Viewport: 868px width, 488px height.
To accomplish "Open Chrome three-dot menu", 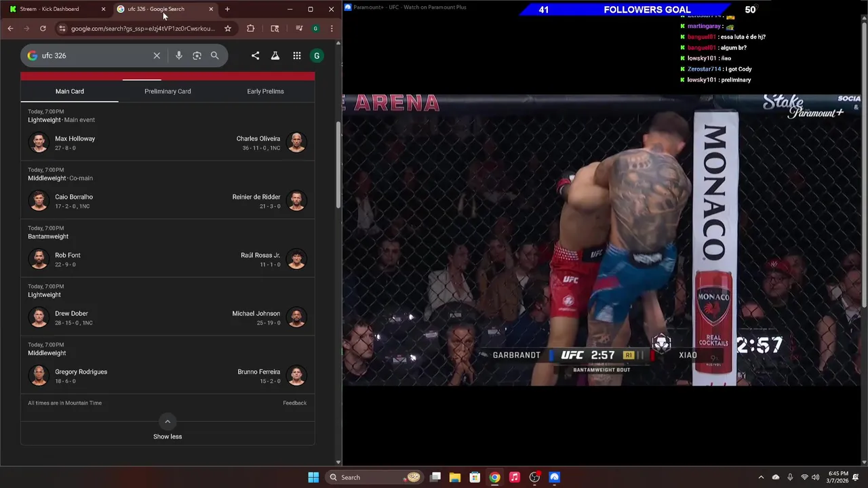I will [x=332, y=28].
